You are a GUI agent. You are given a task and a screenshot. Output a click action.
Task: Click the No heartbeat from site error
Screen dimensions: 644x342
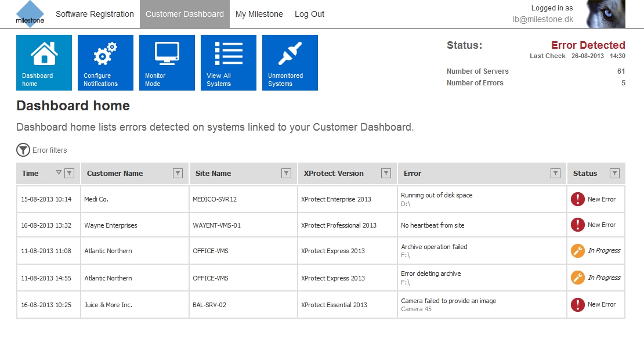pos(432,225)
